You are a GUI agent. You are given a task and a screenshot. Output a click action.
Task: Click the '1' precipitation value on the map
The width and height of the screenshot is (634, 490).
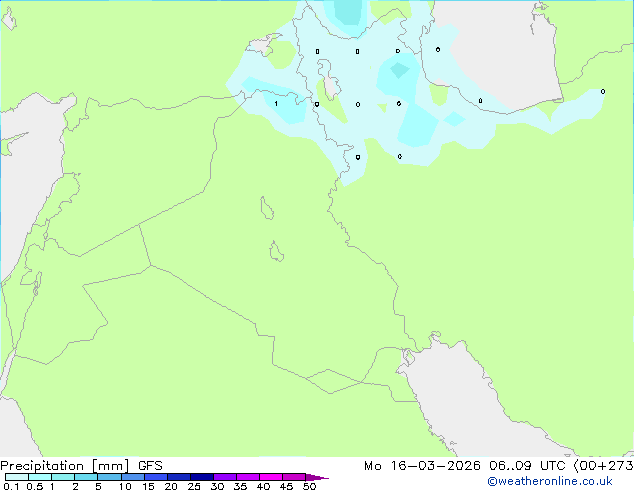(276, 104)
